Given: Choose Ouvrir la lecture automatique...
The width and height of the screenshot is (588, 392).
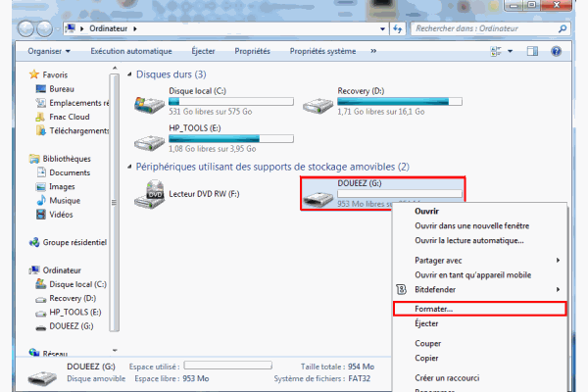Looking at the screenshot, I should (469, 240).
